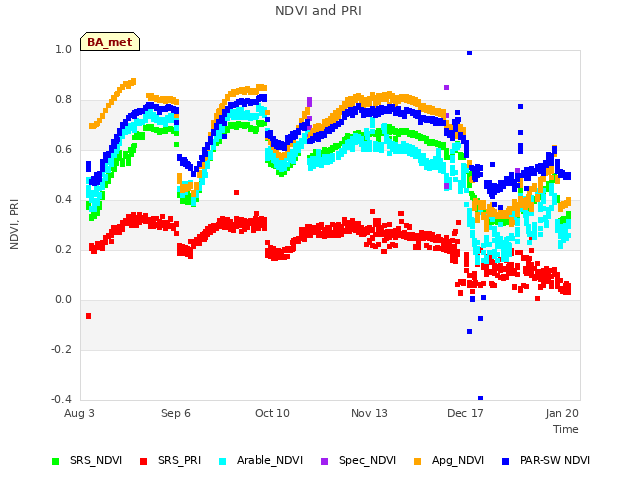Click the Sep 6 x-axis tick label
The width and height of the screenshot is (640, 480).
(176, 413)
